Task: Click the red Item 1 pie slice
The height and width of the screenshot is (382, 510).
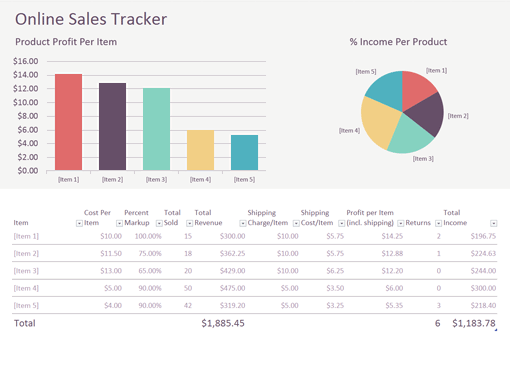Action: click(x=417, y=89)
